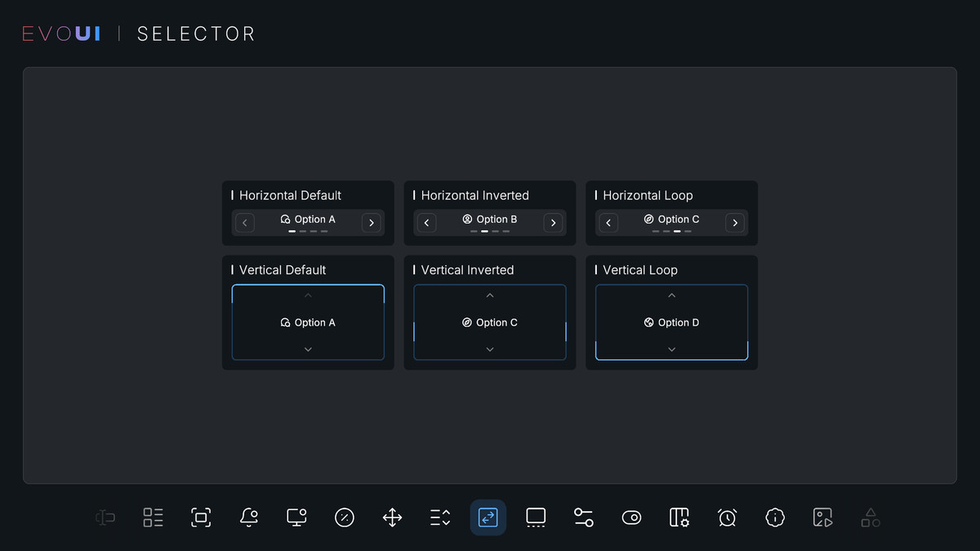Open the list component icon in the bottom toolbar
The width and height of the screenshot is (980, 551).
[152, 517]
